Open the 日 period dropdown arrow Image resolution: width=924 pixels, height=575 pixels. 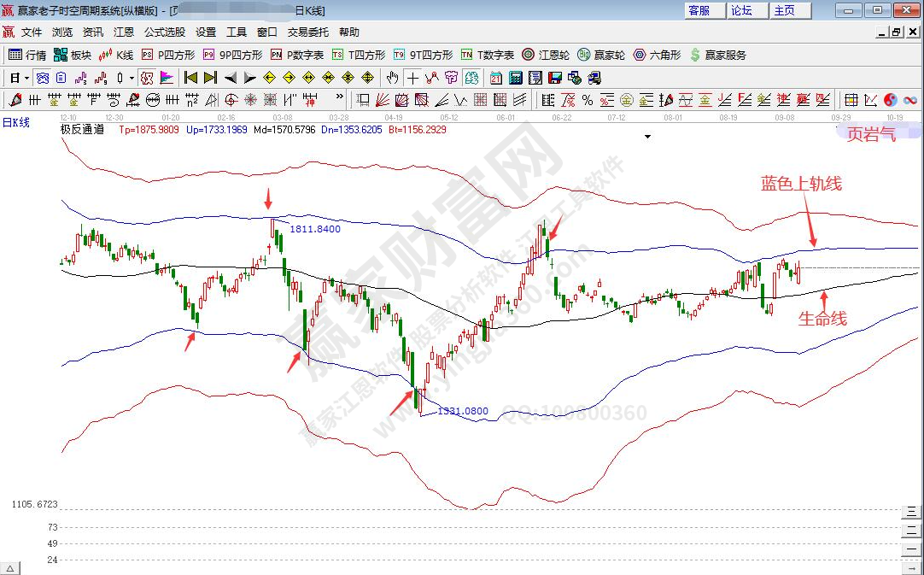click(26, 78)
